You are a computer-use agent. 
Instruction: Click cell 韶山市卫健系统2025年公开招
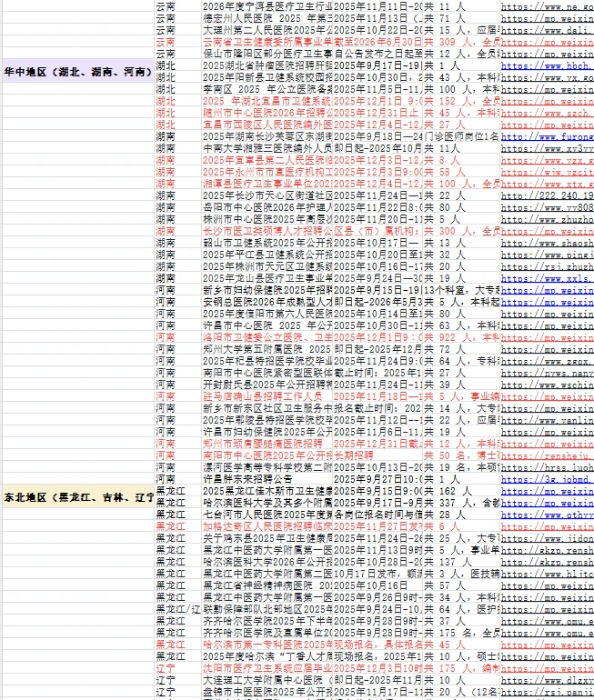(267, 243)
